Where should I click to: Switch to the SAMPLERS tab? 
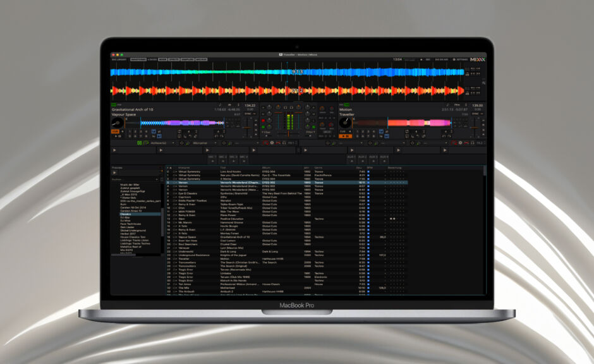186,59
